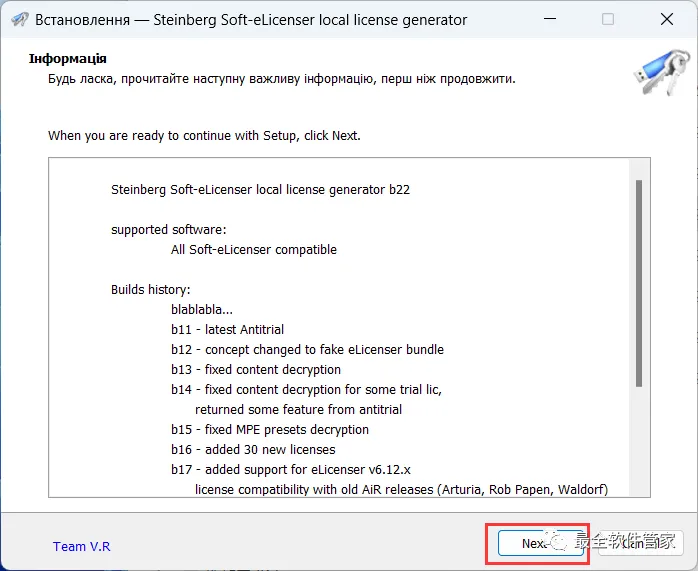Viewport: 698px width, 571px height.
Task: Click the information text scrollbar thumb
Action: tap(639, 283)
